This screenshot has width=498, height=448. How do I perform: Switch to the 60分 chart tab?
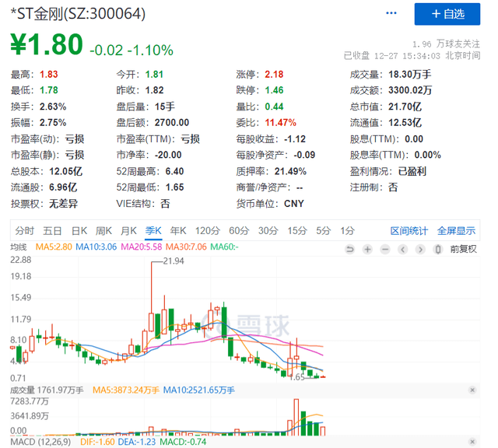pyautogui.click(x=239, y=231)
